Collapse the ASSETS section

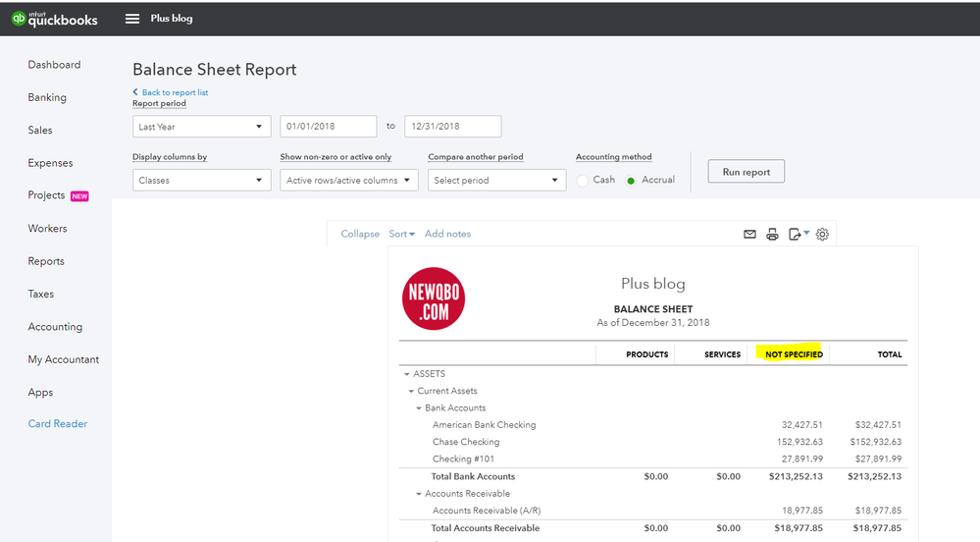[x=407, y=374]
